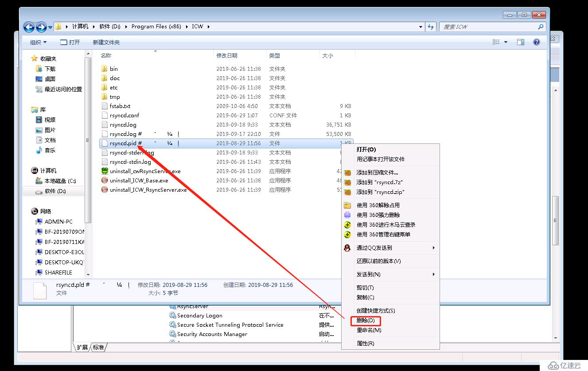Open recent pages dropdown beside Forward
Viewport: 588px width, 371px height.
(51, 27)
